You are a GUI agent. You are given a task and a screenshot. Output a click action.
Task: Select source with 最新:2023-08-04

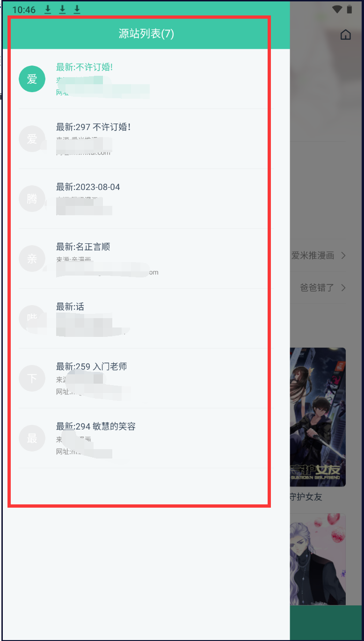(143, 199)
